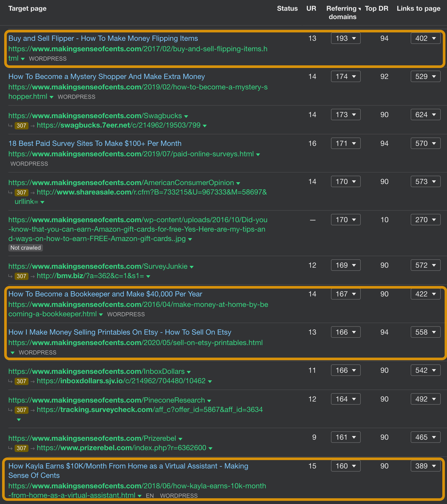Expand the chevron next to the Swagbucks URL
The image size is (447, 504).
tap(186, 116)
